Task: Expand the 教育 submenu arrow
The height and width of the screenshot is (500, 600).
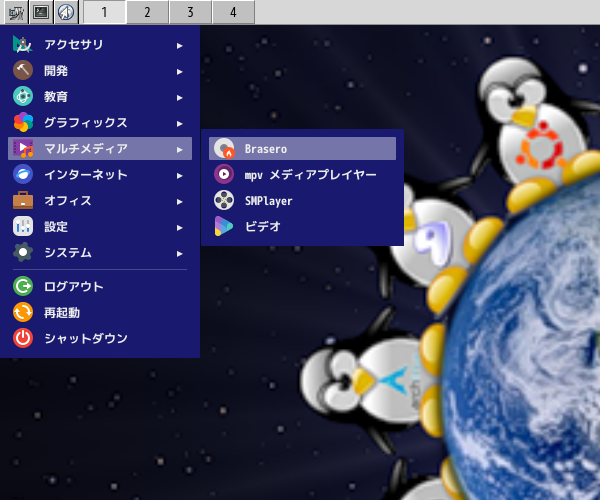Action: 179,98
